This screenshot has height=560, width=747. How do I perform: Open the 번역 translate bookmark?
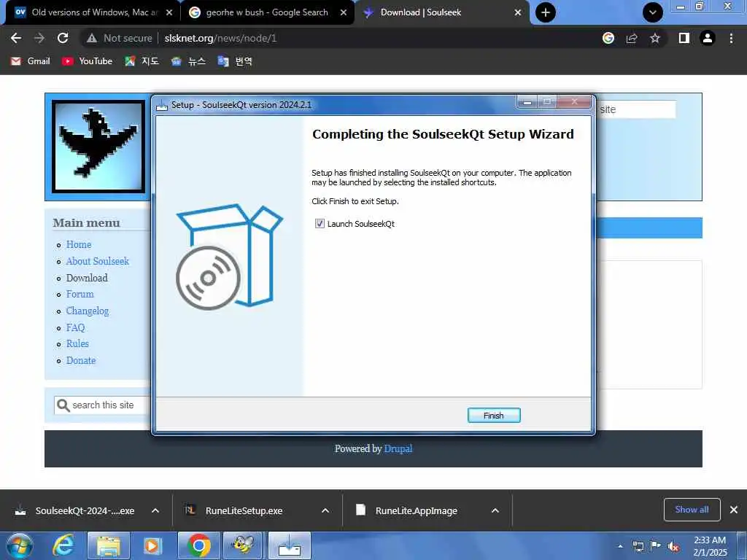click(x=235, y=61)
